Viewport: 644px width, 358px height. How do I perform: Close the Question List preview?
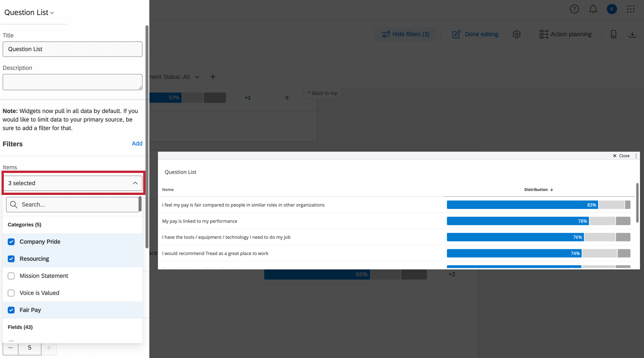point(622,155)
